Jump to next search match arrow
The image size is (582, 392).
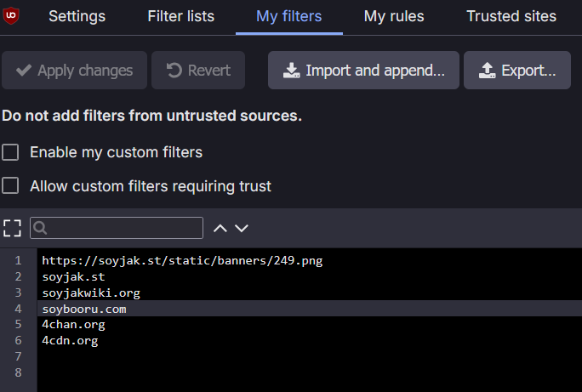242,228
